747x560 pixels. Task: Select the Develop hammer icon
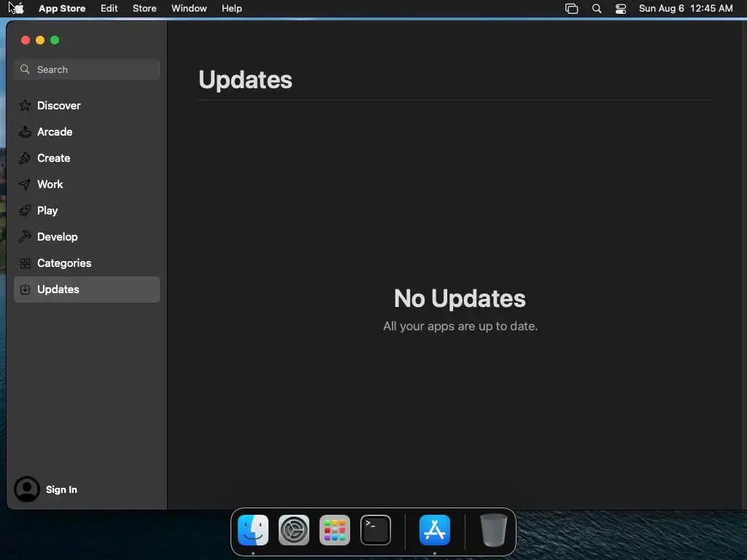click(25, 237)
